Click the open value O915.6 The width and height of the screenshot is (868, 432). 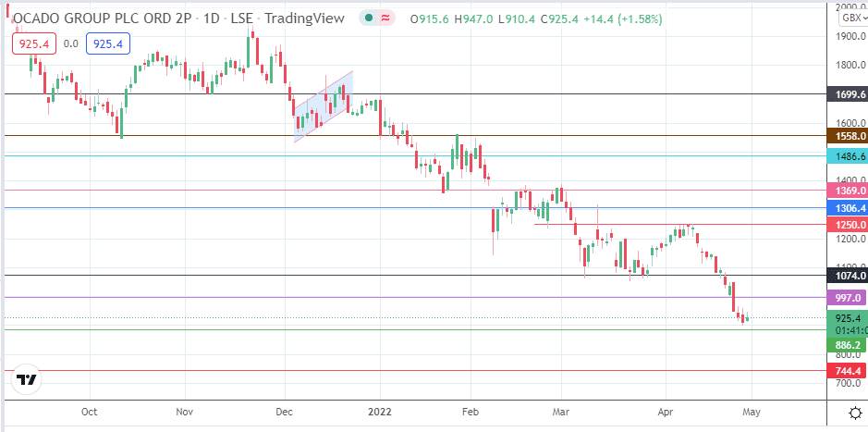(x=430, y=19)
